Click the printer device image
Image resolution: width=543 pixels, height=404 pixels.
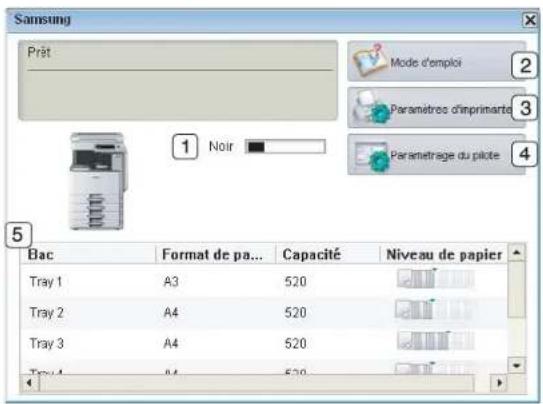98,181
